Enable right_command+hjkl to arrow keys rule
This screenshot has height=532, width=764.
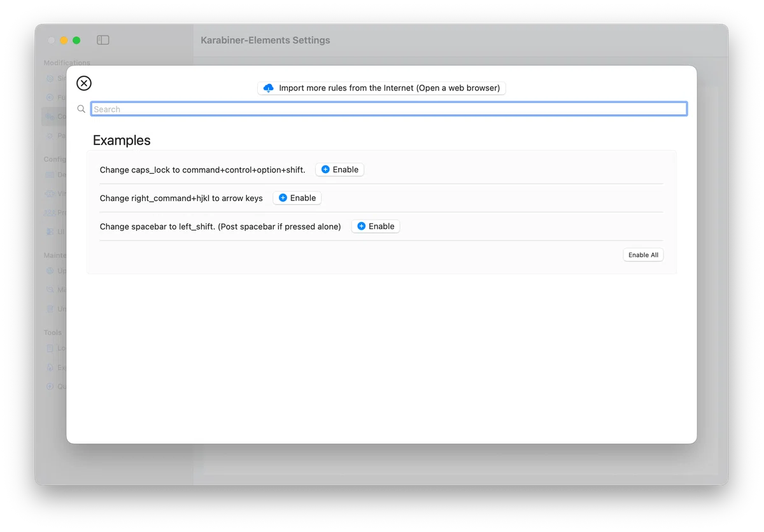pyautogui.click(x=297, y=198)
